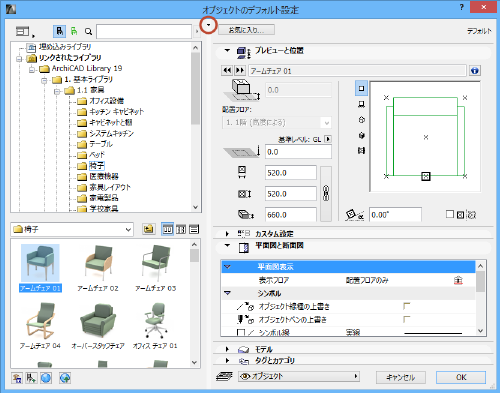Image resolution: width=500 pixels, height=393 pixels.
Task: Select the 3D wireframe preview icon
Action: coord(361,120)
